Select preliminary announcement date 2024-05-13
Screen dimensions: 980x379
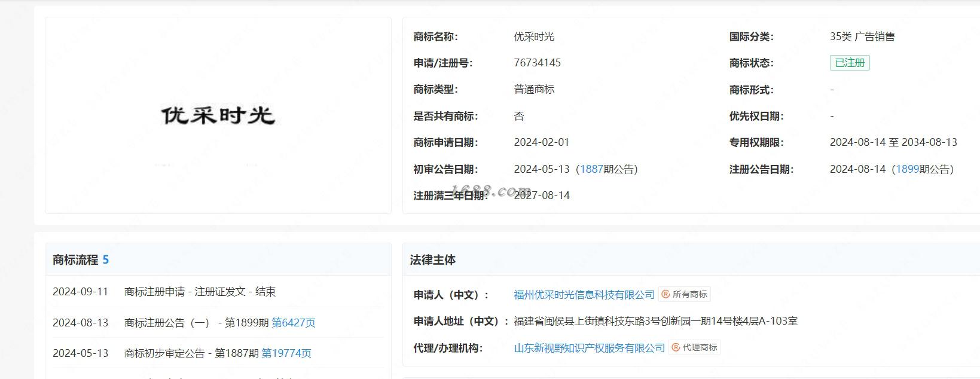click(542, 169)
